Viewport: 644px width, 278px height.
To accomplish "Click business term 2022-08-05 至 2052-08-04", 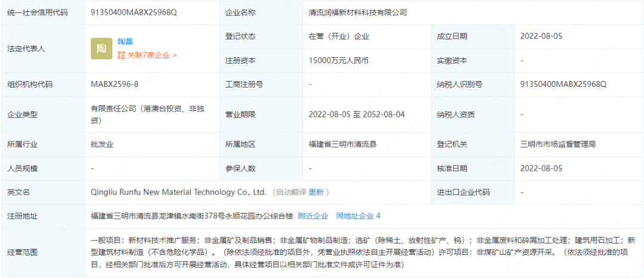I will 357,114.
